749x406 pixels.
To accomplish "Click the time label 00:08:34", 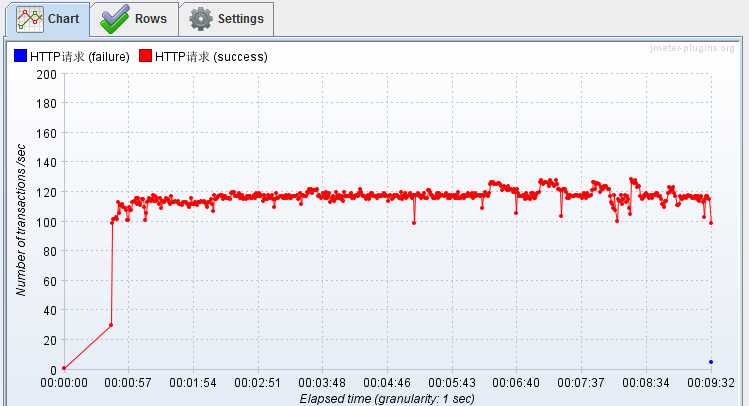I will tap(646, 383).
